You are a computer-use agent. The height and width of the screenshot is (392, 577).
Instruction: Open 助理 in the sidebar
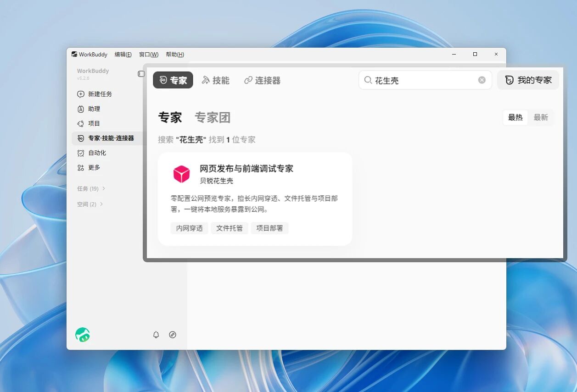[x=94, y=109]
